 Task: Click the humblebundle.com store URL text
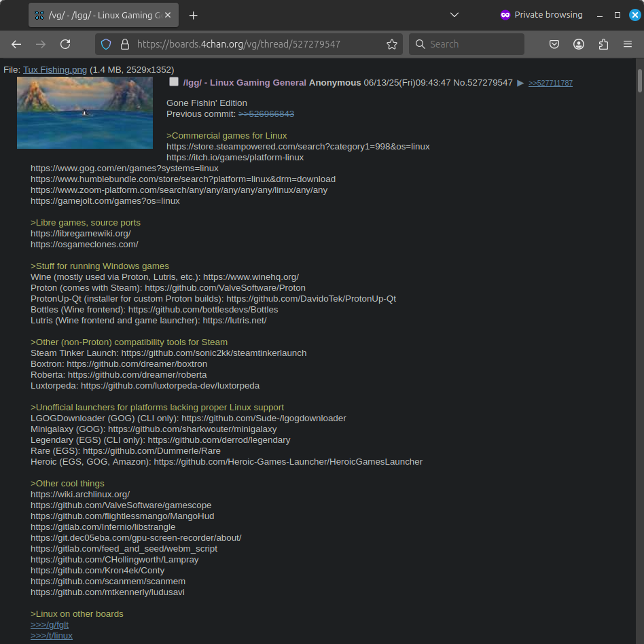[183, 179]
